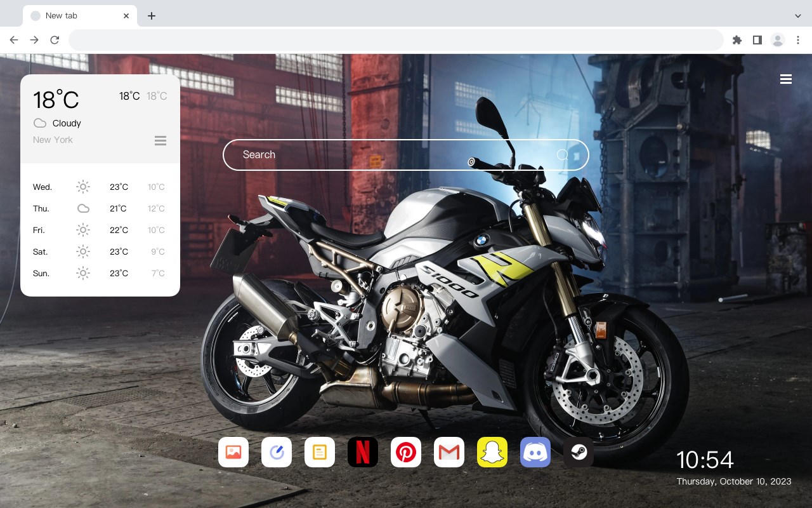Select the New tab browser tab
This screenshot has height=508, width=812.
80,16
